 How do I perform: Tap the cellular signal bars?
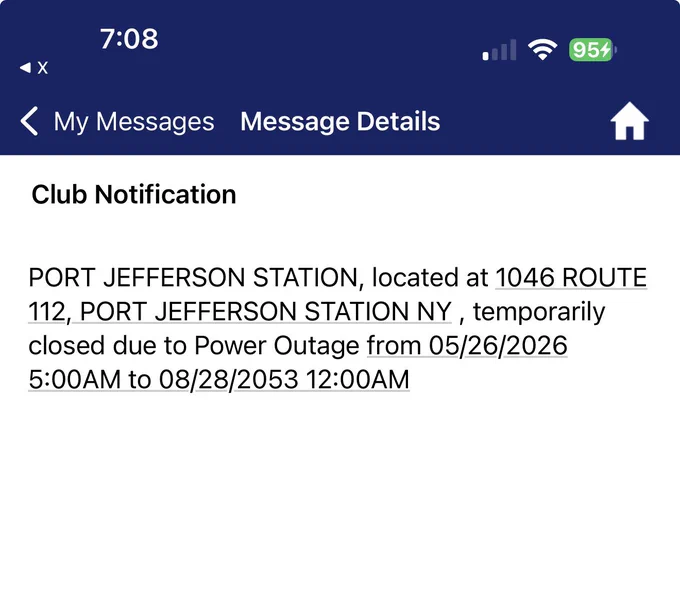[x=499, y=50]
